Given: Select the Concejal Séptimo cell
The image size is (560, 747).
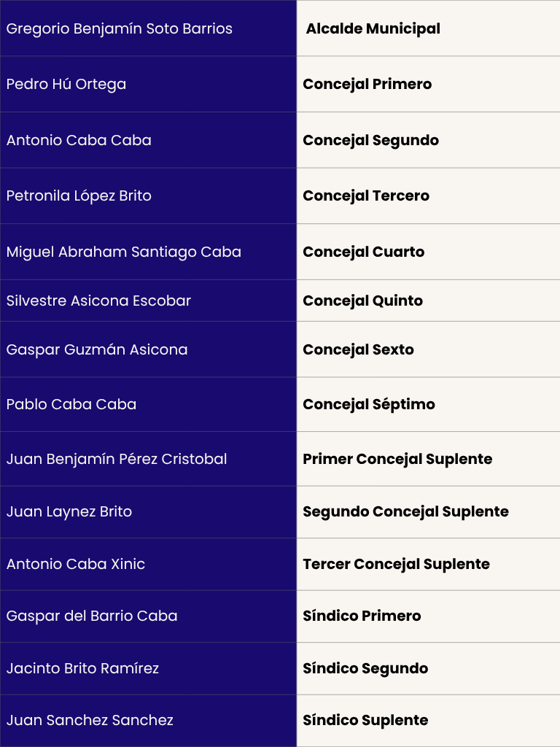Looking at the screenshot, I should click(369, 405).
